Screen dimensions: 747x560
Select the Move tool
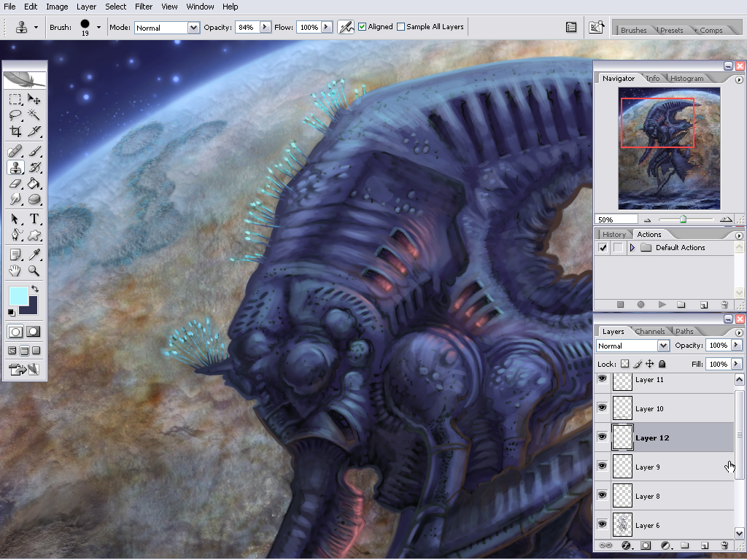coord(34,99)
